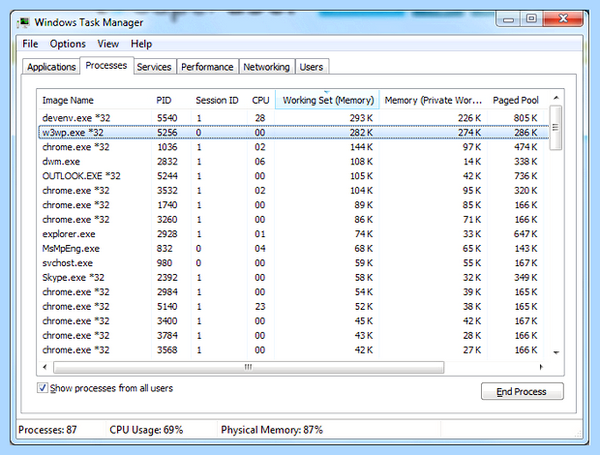This screenshot has height=455, width=600.
Task: Click the horizontal scroll left arrow
Action: click(x=45, y=367)
